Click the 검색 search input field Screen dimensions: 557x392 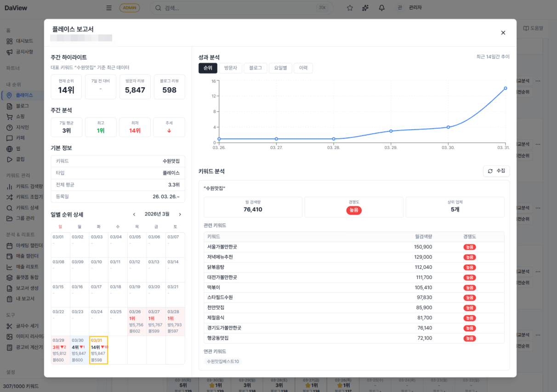(198, 7)
